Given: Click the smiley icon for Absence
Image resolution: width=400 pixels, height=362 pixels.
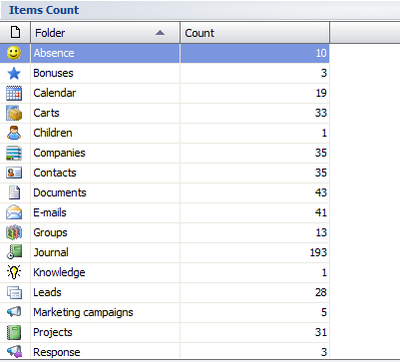Looking at the screenshot, I should click(14, 53).
